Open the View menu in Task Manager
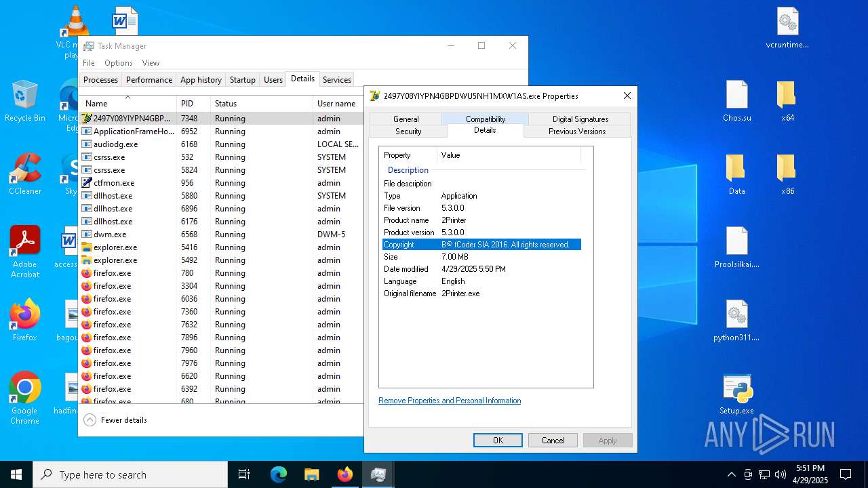The image size is (868, 488). tap(151, 63)
